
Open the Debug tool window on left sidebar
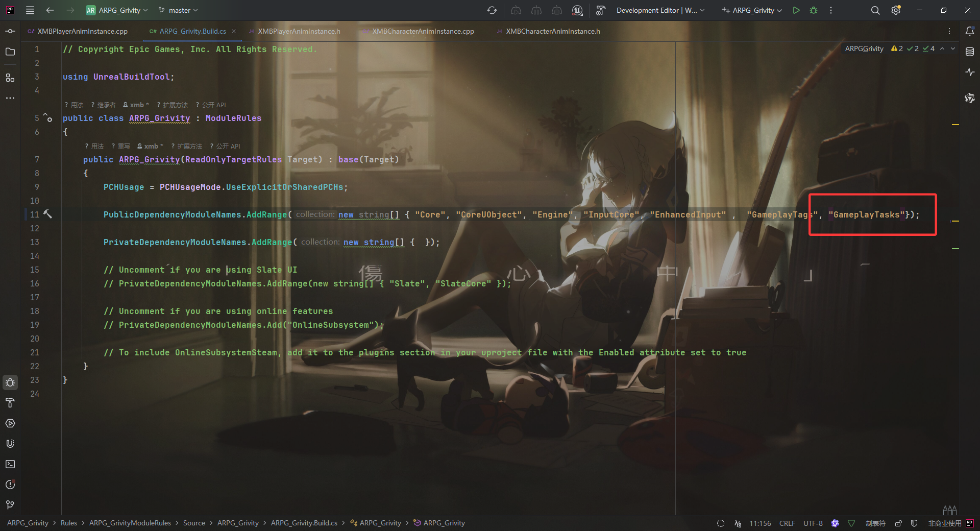(x=10, y=382)
